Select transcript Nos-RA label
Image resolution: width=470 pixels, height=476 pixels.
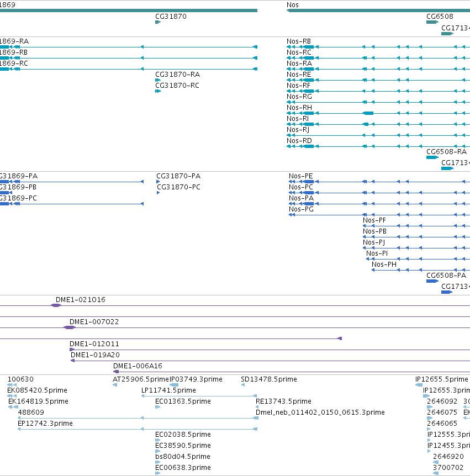tap(299, 64)
